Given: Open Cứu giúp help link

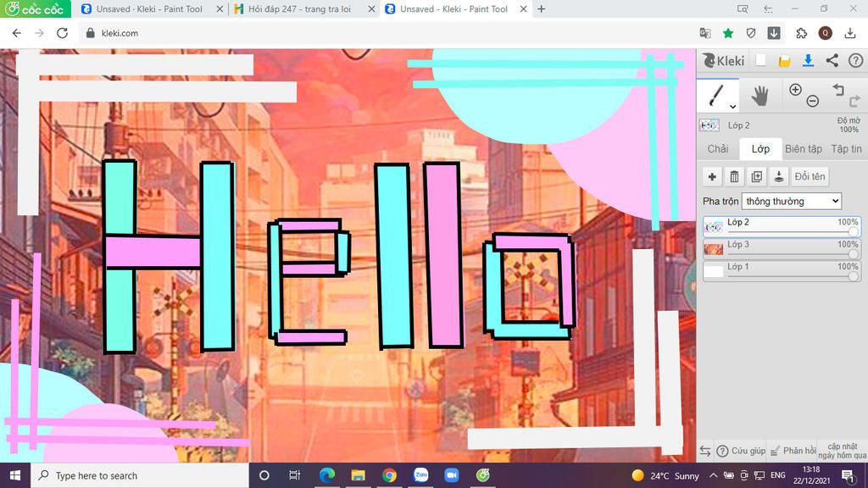Looking at the screenshot, I should [741, 451].
